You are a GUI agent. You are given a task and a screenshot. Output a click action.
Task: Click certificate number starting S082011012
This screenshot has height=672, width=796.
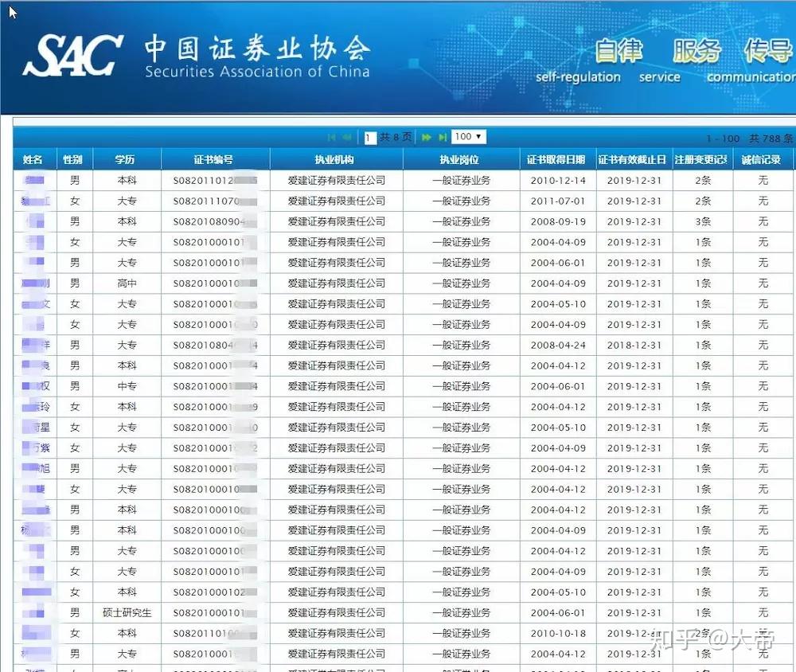point(215,180)
